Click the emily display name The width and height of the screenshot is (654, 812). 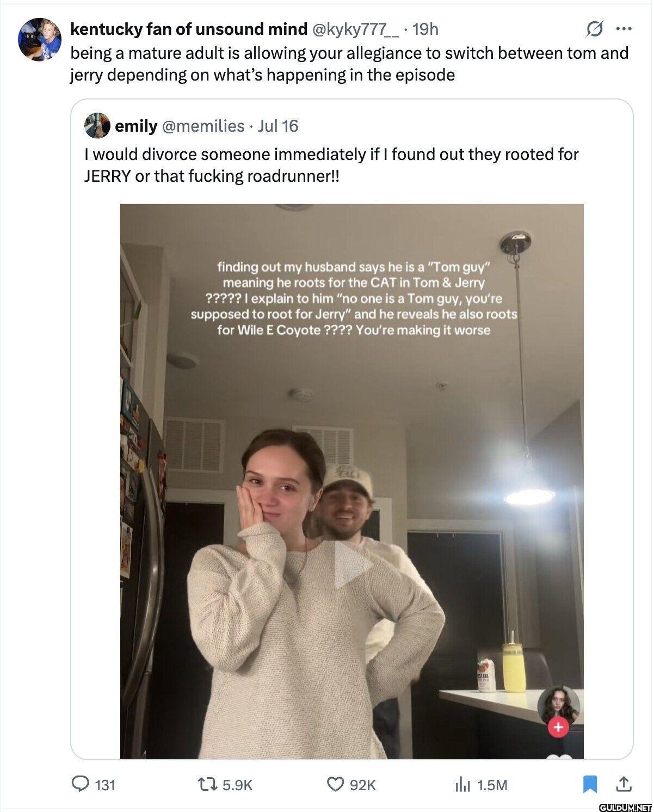point(136,126)
